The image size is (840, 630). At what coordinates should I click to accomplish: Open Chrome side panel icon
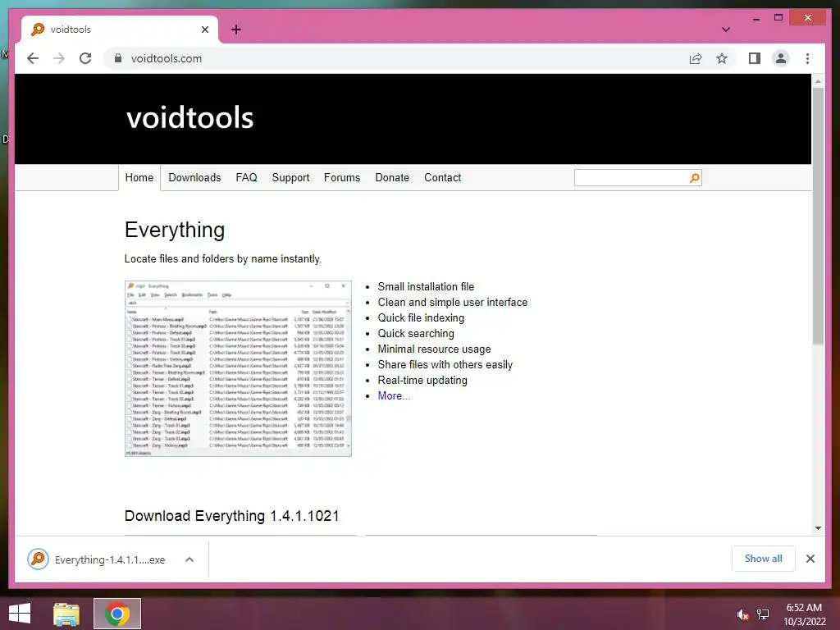(x=755, y=58)
